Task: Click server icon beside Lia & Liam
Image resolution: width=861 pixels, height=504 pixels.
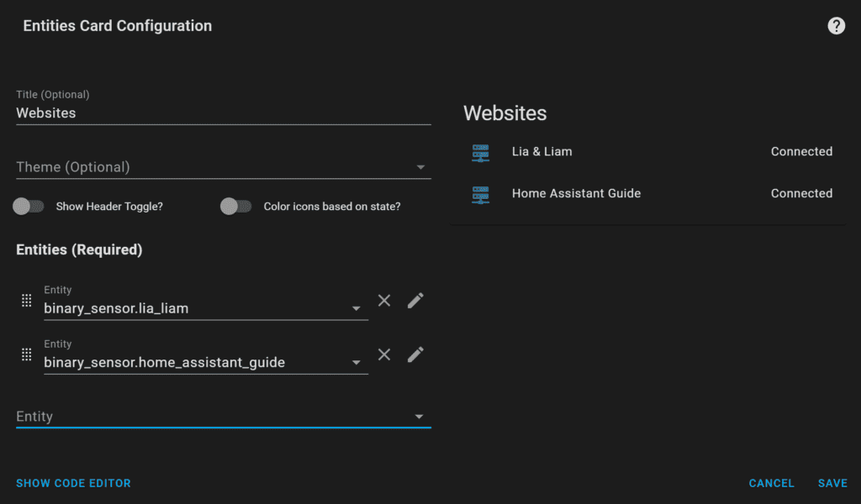Action: (480, 153)
